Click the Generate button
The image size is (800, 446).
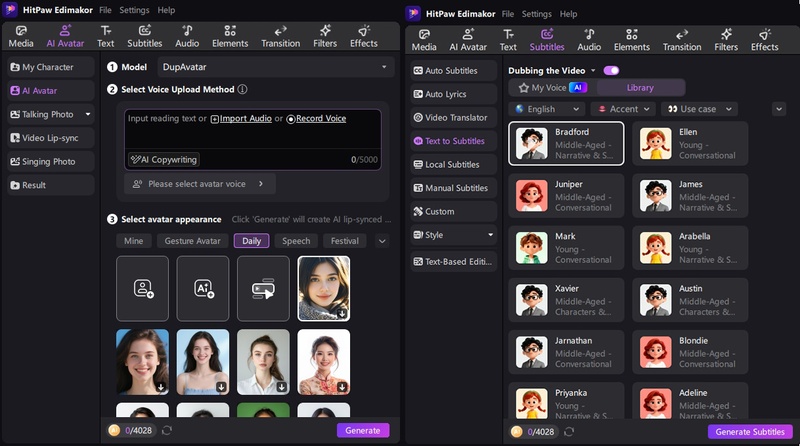[x=363, y=430]
